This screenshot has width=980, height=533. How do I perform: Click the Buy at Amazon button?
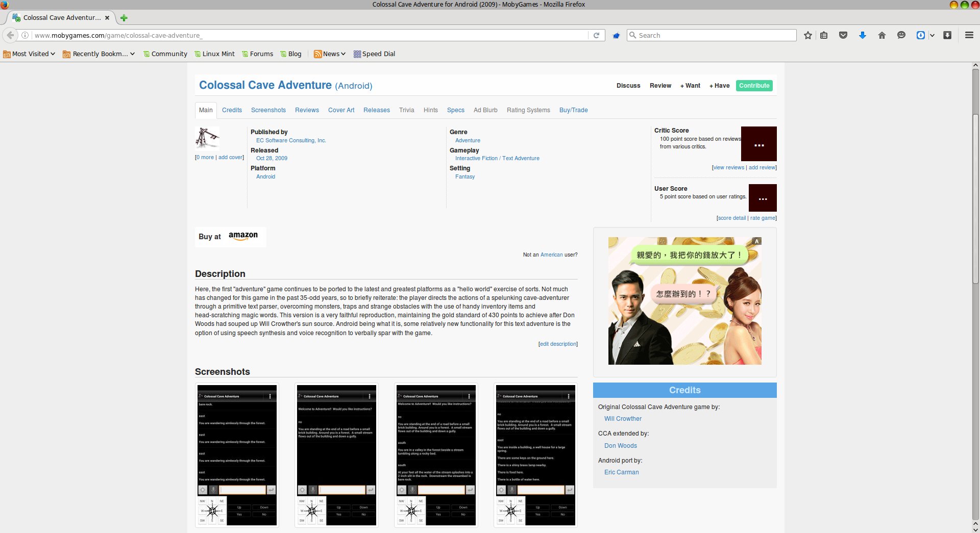tap(230, 237)
